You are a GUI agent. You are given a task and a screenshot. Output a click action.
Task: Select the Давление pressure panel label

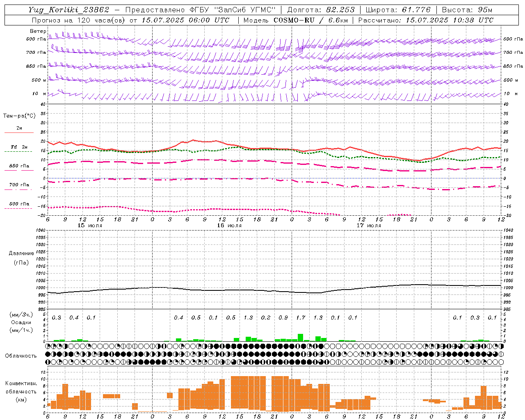click(x=21, y=253)
